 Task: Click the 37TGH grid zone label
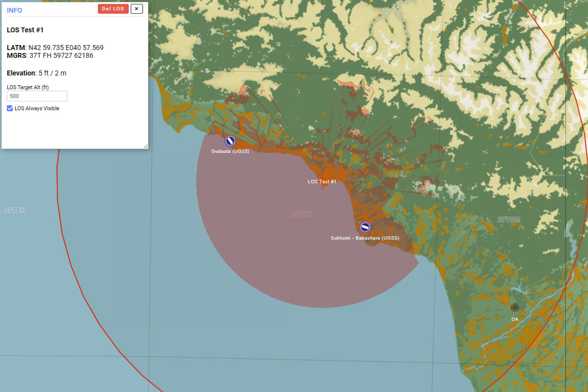pyautogui.click(x=509, y=219)
